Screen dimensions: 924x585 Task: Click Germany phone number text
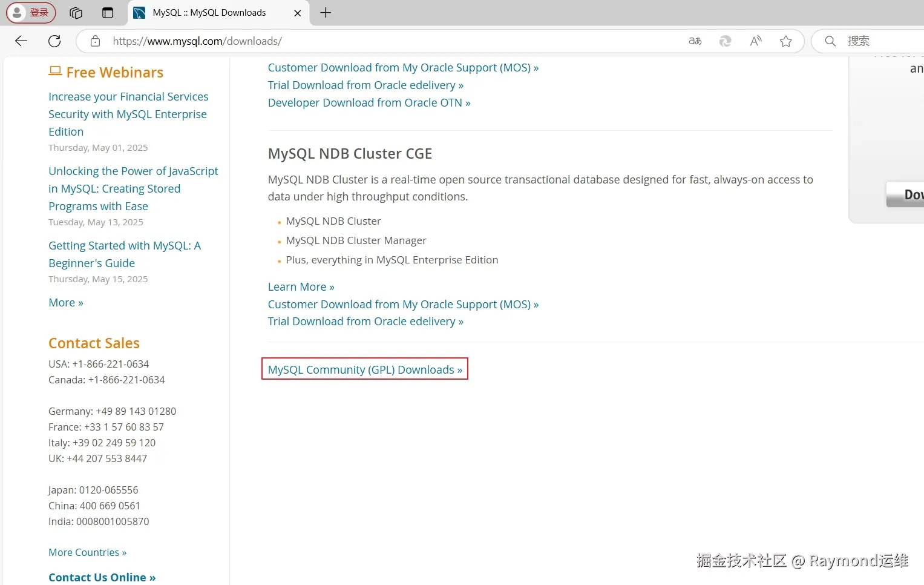(112, 411)
